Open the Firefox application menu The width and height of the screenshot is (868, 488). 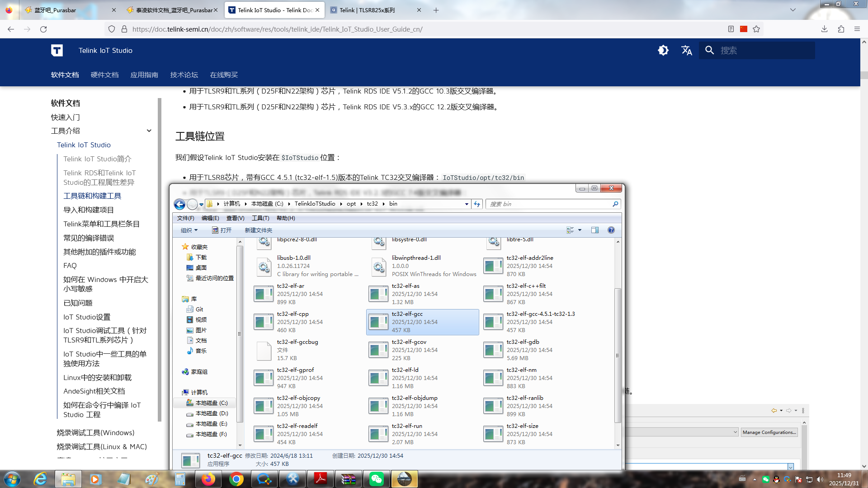857,29
